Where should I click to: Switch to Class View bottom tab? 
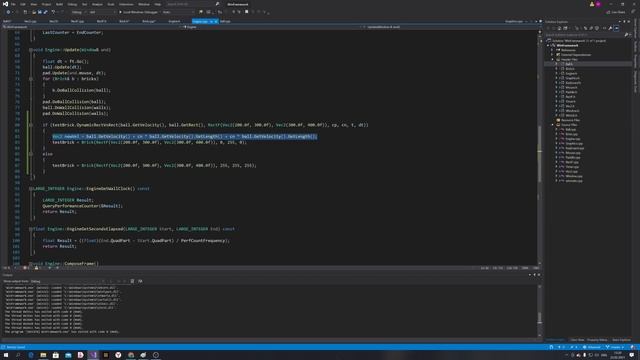(x=577, y=340)
